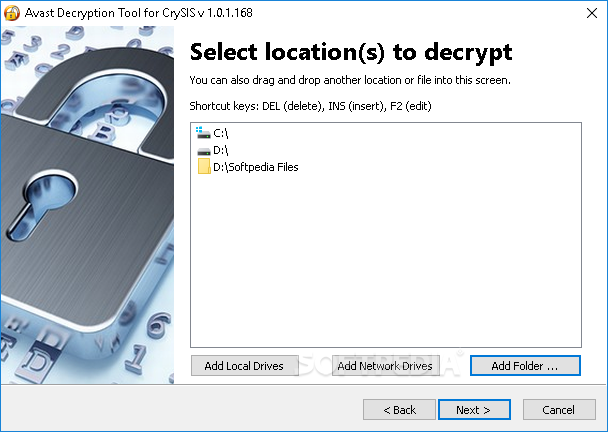Screen dimensions: 608x432
Task: Proceed with the Next button
Action: 474,410
